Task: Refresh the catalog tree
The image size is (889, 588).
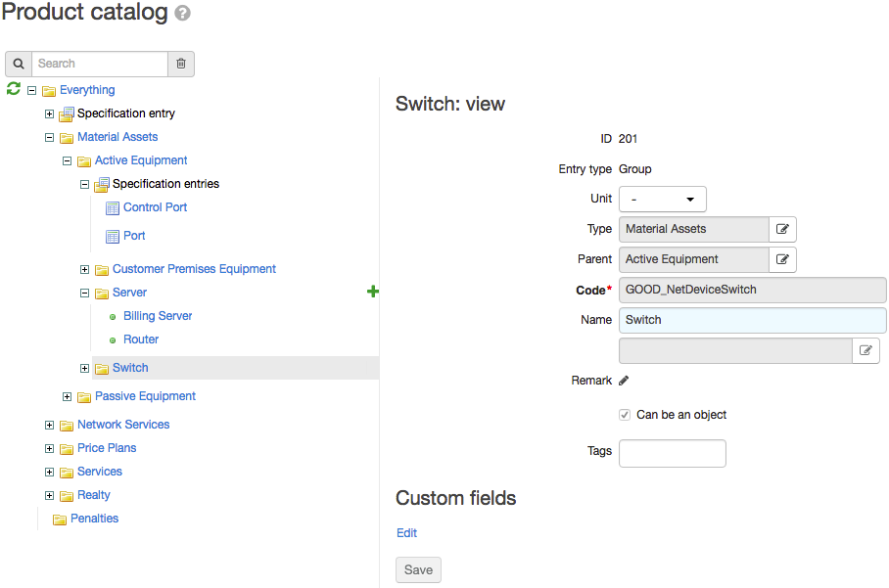Action: [14, 88]
